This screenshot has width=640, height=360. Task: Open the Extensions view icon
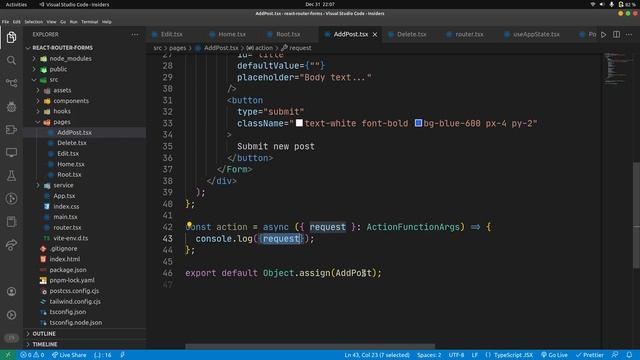coord(11,129)
